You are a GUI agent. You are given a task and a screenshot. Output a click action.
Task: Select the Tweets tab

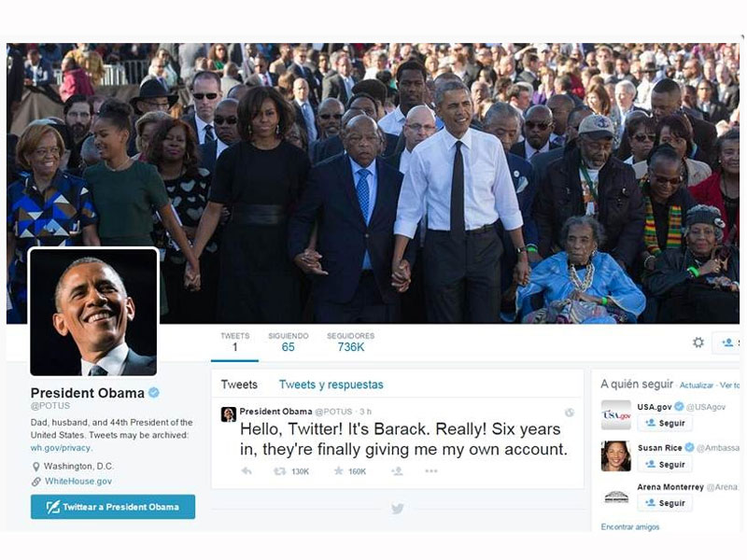[239, 385]
